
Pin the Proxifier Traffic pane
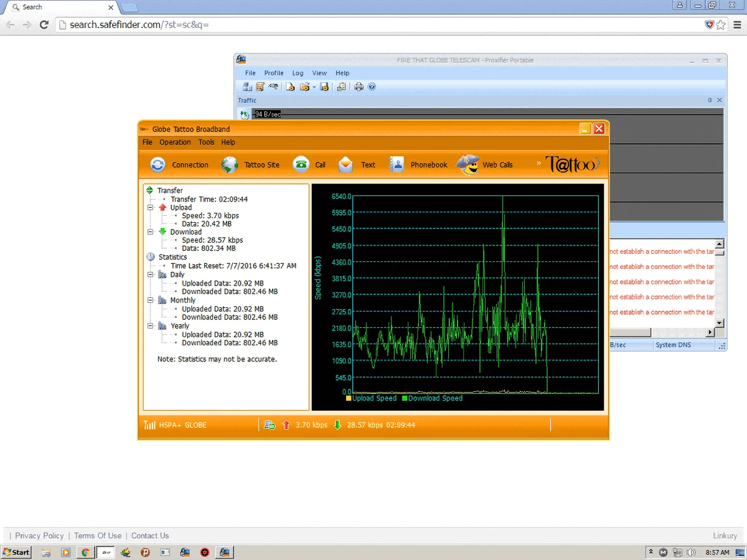click(x=710, y=100)
